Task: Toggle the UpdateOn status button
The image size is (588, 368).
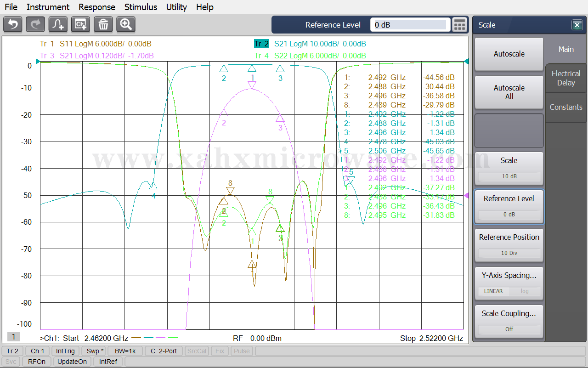Action: [x=72, y=362]
